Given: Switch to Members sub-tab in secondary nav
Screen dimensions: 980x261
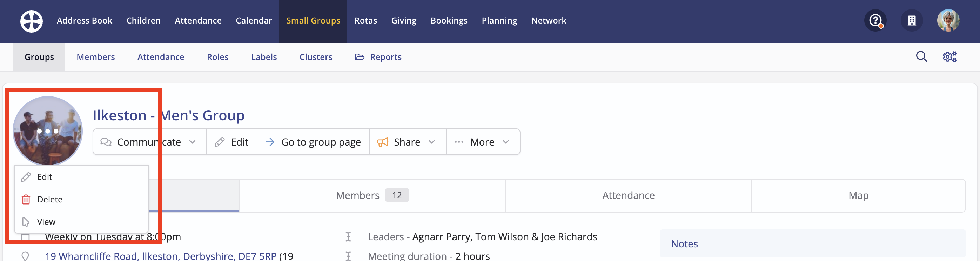Looking at the screenshot, I should pos(95,57).
